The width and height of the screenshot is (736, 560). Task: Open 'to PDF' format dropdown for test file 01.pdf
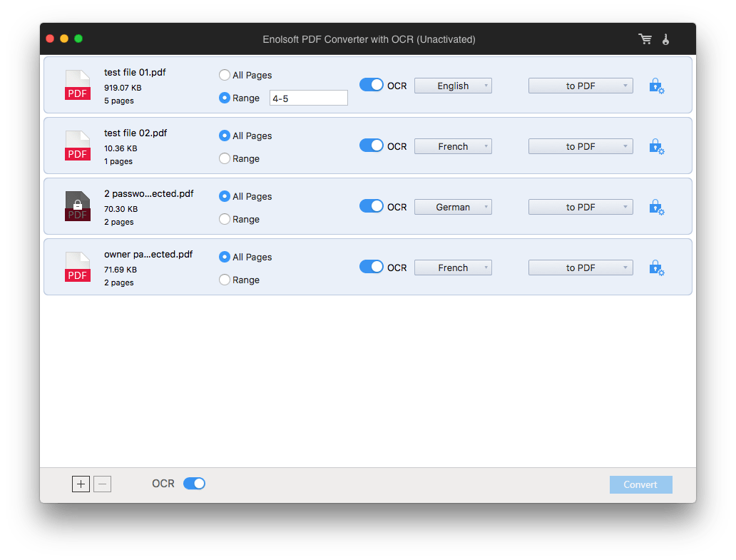click(581, 86)
